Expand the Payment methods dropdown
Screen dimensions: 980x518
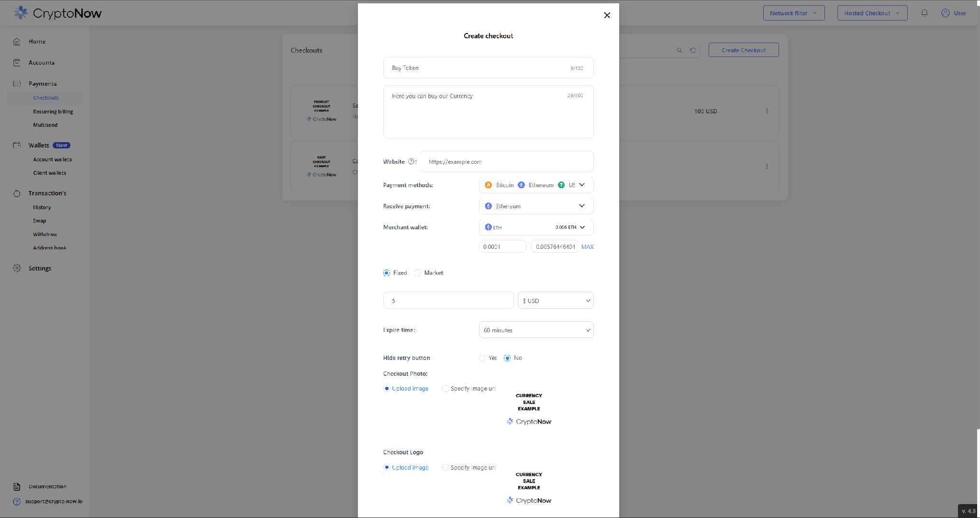point(582,185)
